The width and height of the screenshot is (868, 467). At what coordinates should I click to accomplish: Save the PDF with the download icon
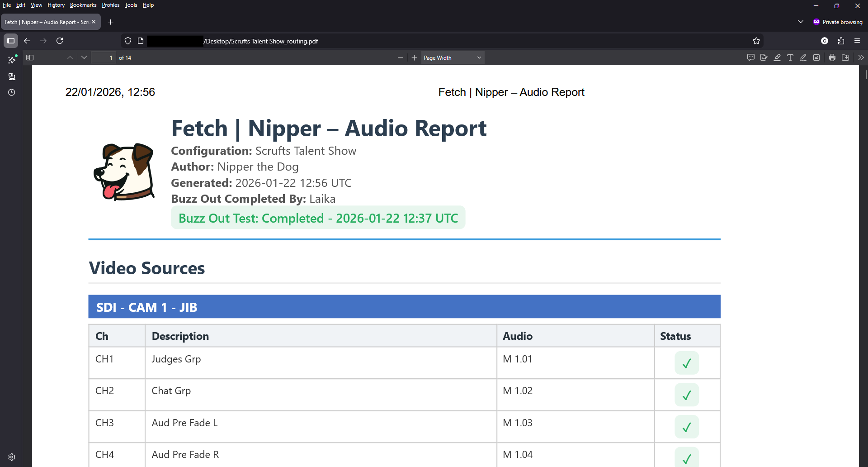pos(846,57)
